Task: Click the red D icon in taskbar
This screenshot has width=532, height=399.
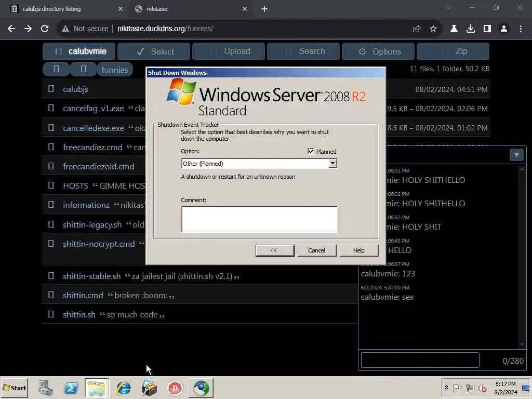Action: click(175, 388)
